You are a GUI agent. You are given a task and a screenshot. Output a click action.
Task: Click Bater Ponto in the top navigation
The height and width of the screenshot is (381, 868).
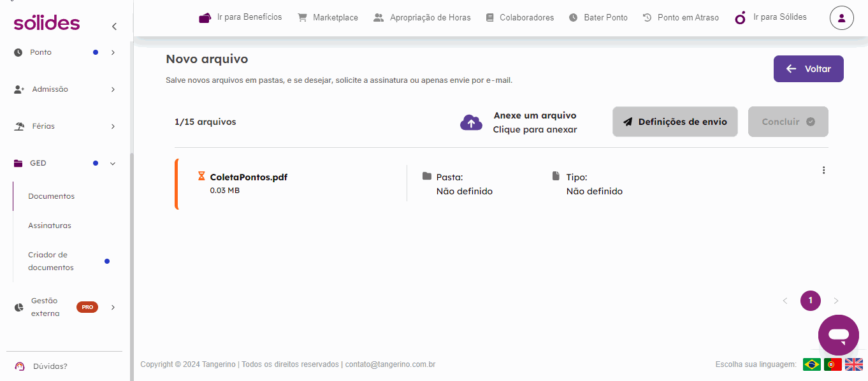(598, 18)
